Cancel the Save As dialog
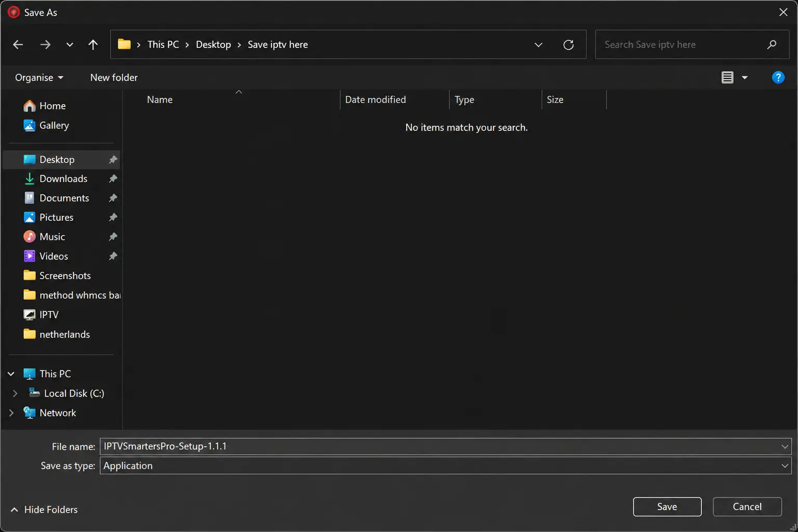Screen dimensions: 798x532 point(747,507)
